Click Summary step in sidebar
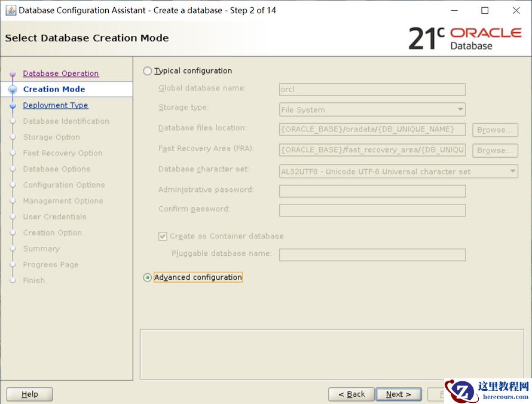This screenshot has width=532, height=404. (x=41, y=249)
